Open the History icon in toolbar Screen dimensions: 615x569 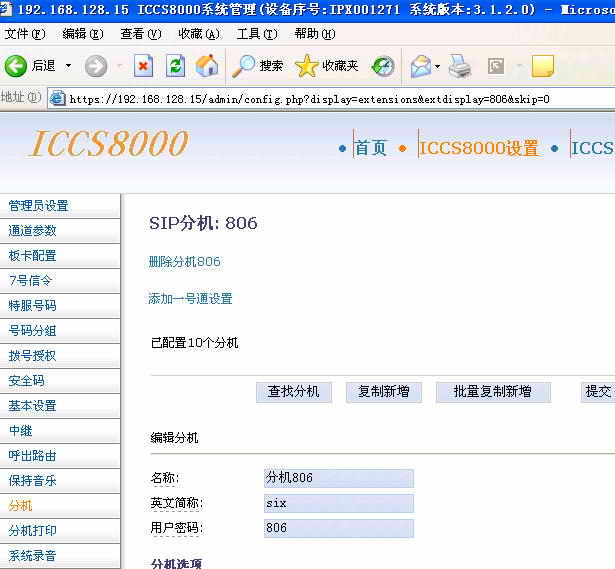click(383, 66)
